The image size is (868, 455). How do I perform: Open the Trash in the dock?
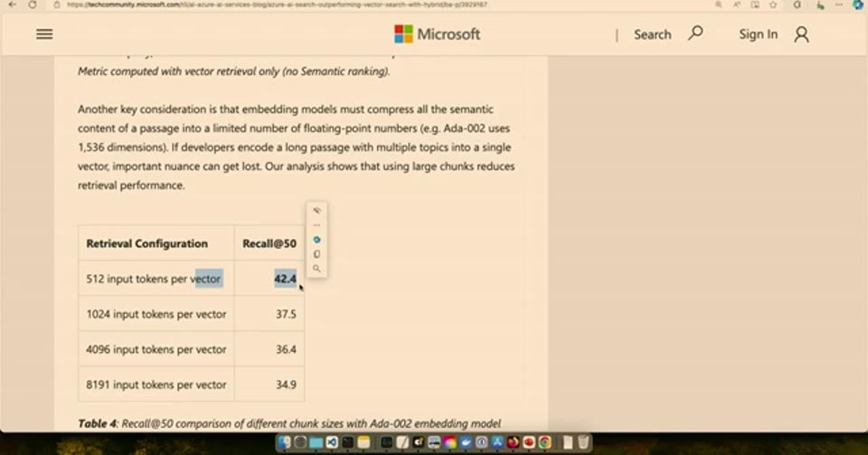click(583, 442)
